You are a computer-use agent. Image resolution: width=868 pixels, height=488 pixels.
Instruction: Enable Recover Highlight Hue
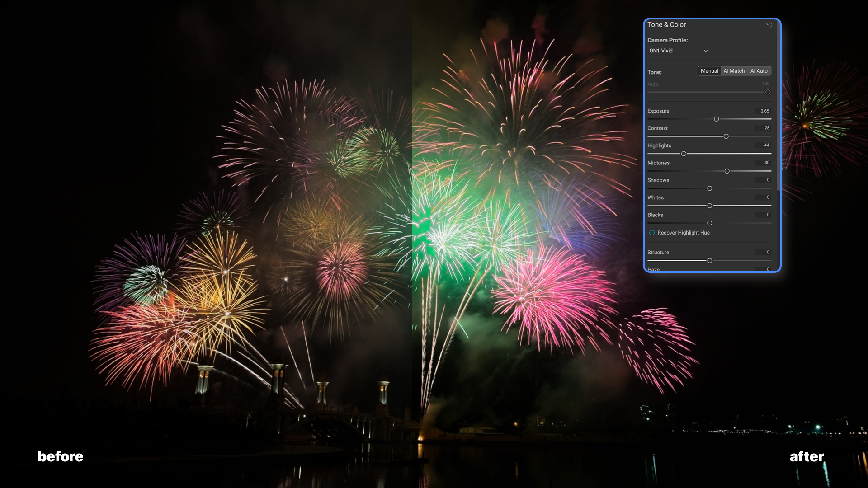(652, 232)
